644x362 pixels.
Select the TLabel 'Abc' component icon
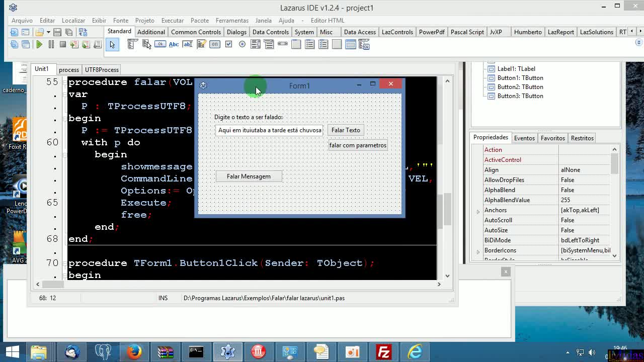click(174, 44)
